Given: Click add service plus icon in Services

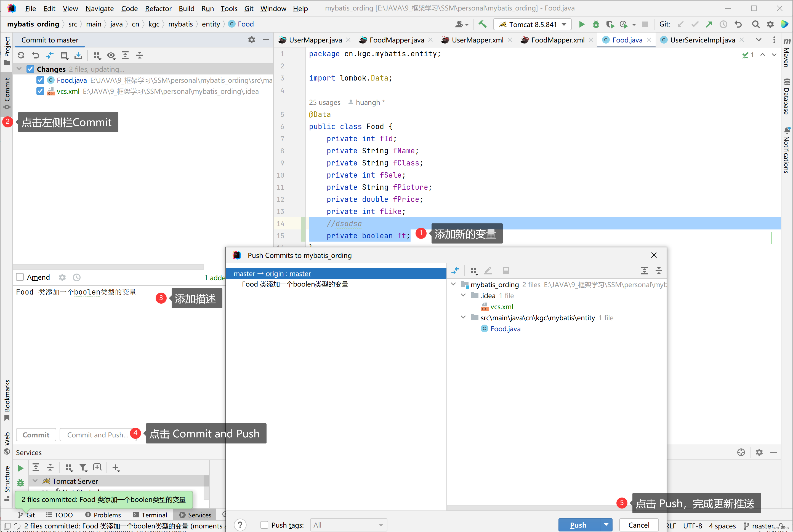Looking at the screenshot, I should 115,467.
